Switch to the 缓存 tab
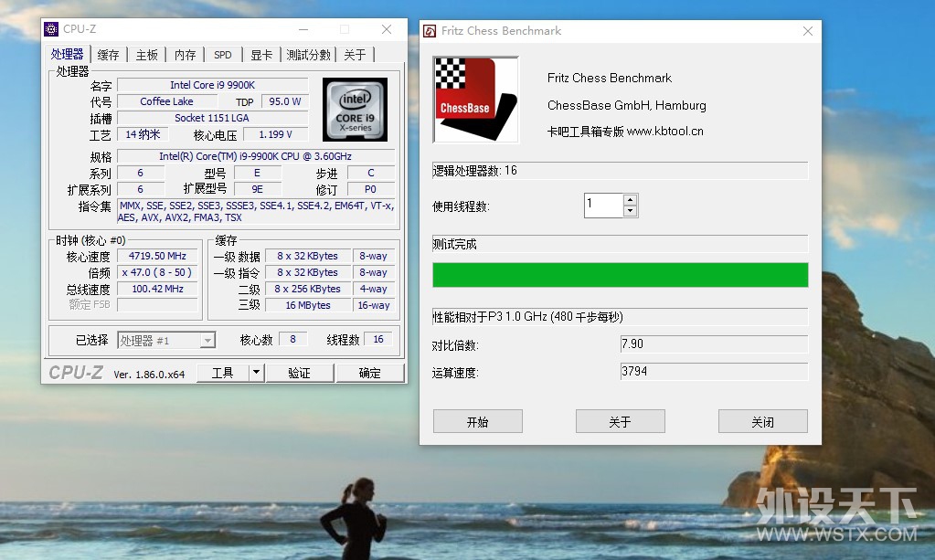This screenshot has height=560, width=935. point(108,55)
